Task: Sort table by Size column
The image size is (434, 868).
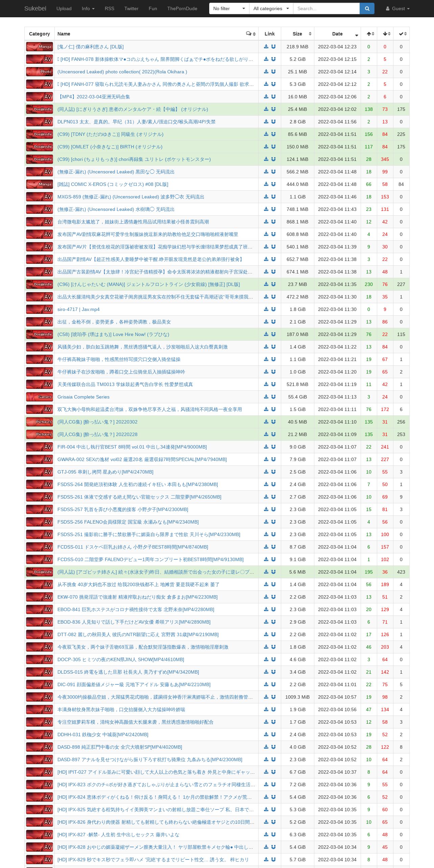Action: click(297, 34)
